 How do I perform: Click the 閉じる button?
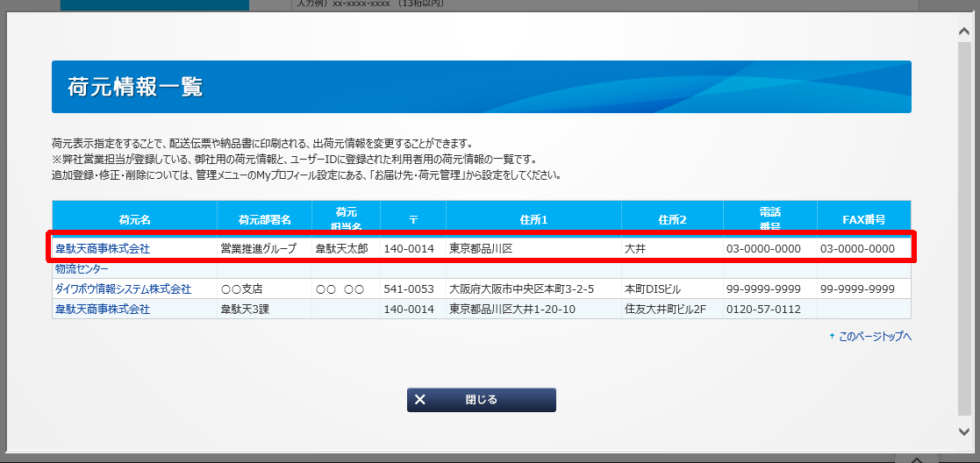(x=481, y=400)
